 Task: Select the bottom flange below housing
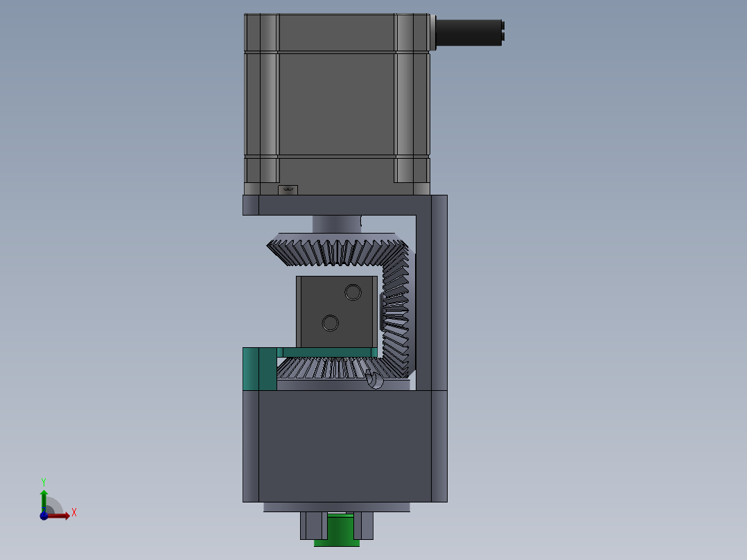[x=337, y=507]
